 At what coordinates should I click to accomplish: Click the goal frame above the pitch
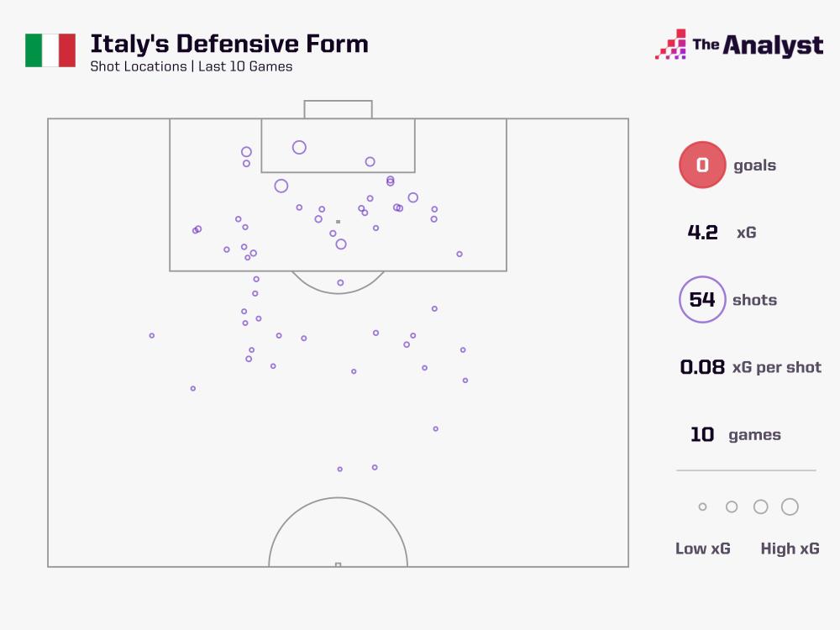pos(338,109)
